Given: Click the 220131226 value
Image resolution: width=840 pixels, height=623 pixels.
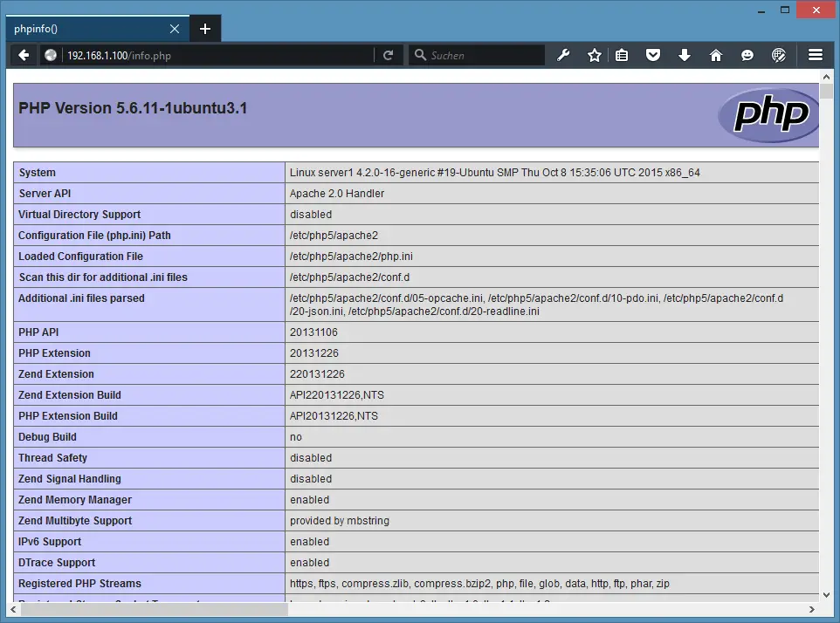Looking at the screenshot, I should [x=317, y=373].
